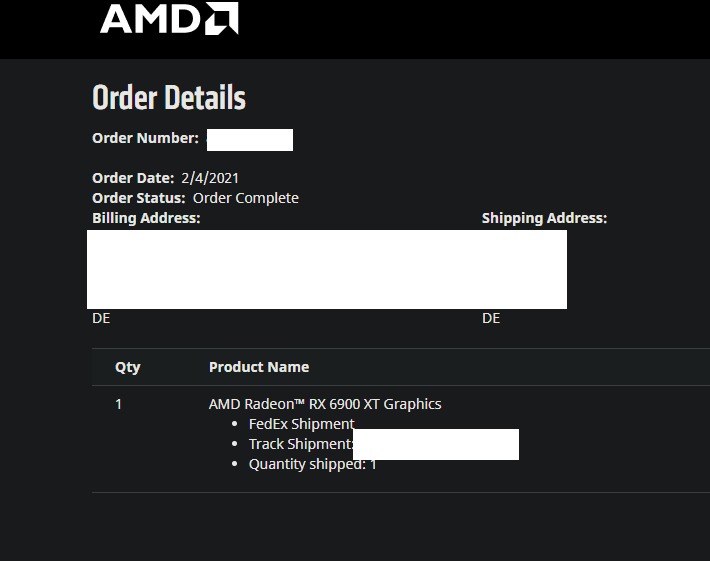Click the Order Status label

[139, 198]
